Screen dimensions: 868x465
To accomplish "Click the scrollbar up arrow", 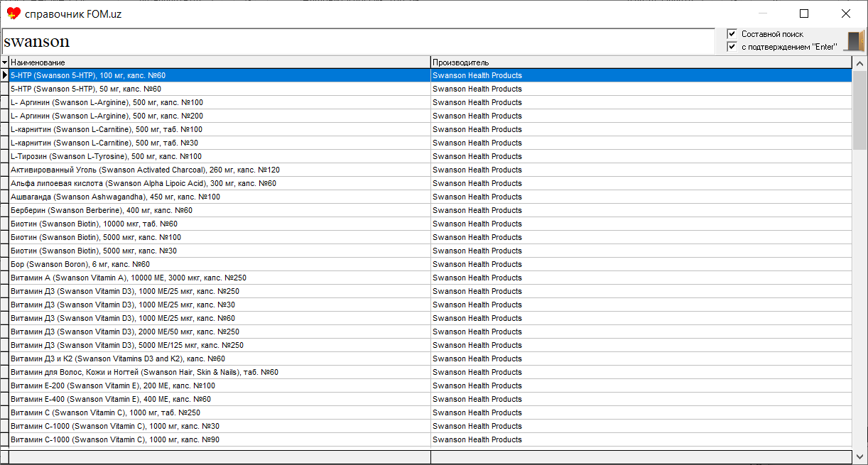I will coord(859,63).
